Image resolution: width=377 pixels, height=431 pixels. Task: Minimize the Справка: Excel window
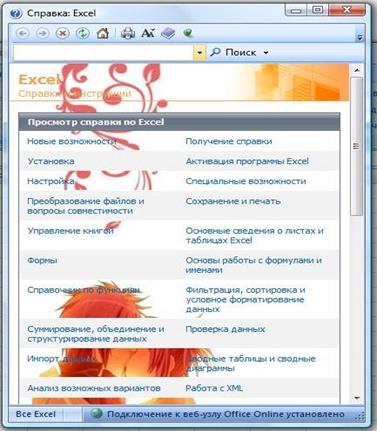[x=296, y=10]
